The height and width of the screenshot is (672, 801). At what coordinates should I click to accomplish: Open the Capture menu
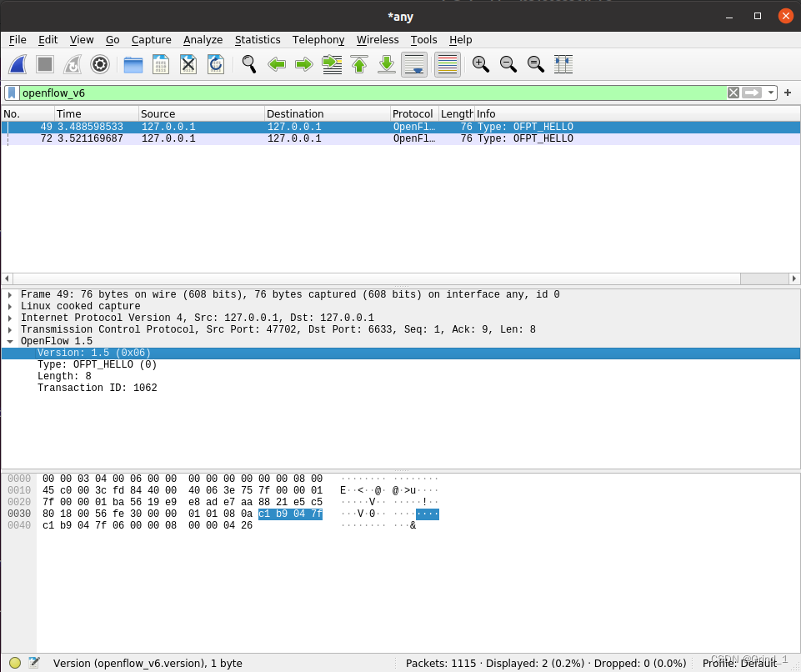[151, 40]
